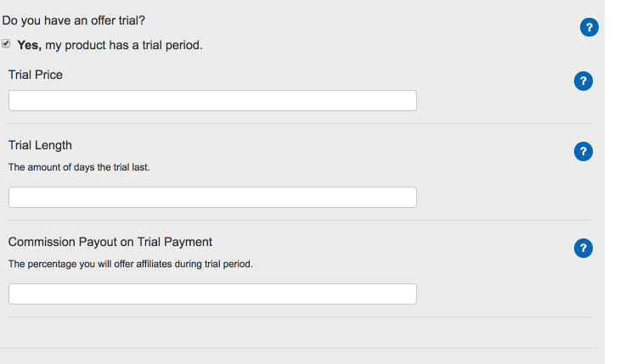The width and height of the screenshot is (620, 364).
Task: Click the 'Trial Length' field label
Action: tap(40, 145)
